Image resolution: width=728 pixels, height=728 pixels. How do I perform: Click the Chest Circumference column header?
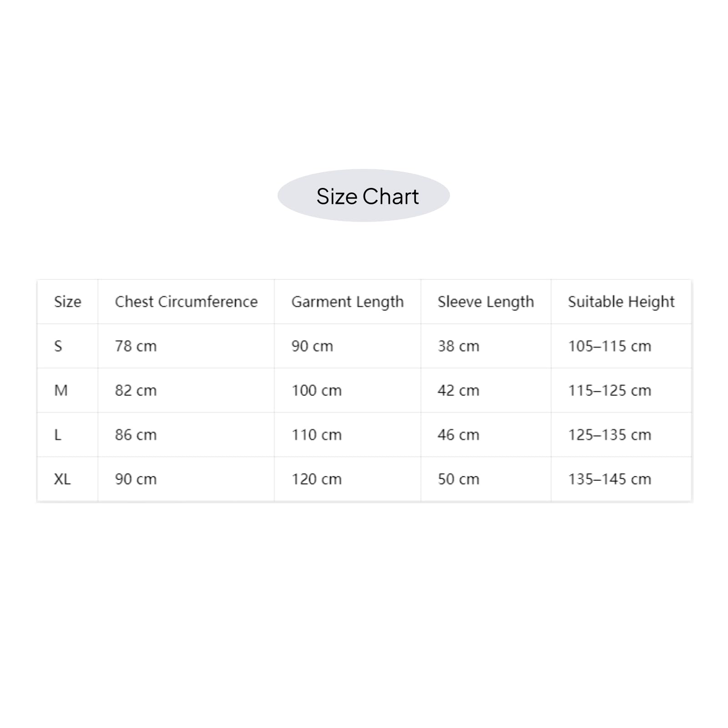186,302
